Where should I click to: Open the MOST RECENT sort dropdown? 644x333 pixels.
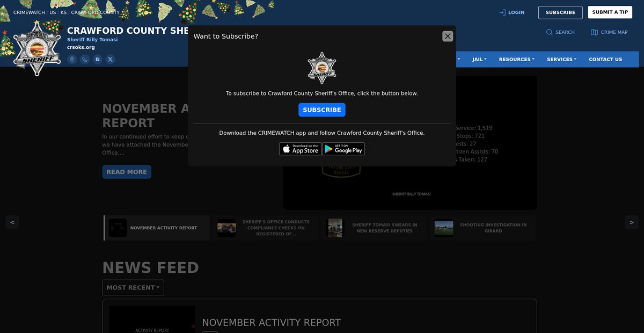click(x=133, y=287)
